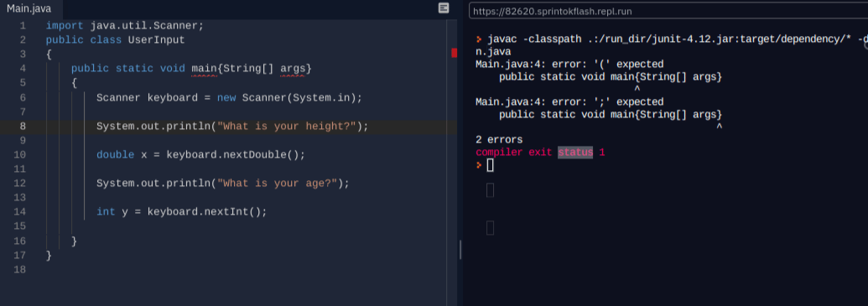The image size is (868, 306).
Task: Click line number 1 in the gutter
Action: click(22, 25)
